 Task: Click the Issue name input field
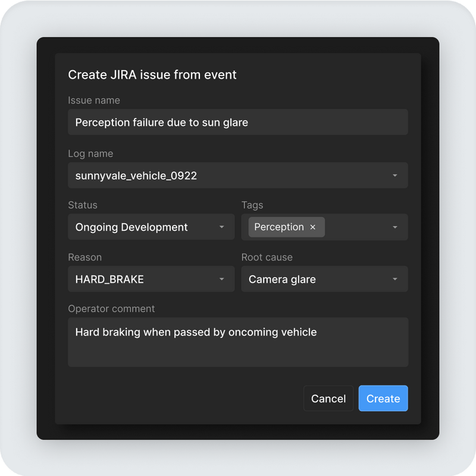point(238,122)
